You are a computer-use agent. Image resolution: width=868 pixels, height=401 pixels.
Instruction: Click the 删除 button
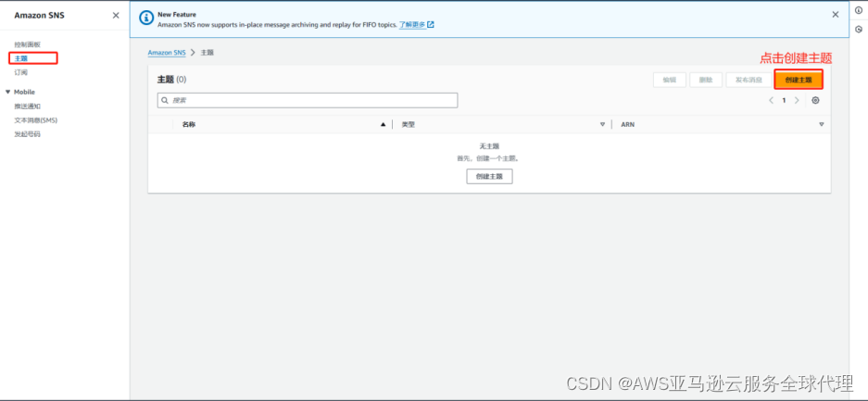tap(706, 80)
